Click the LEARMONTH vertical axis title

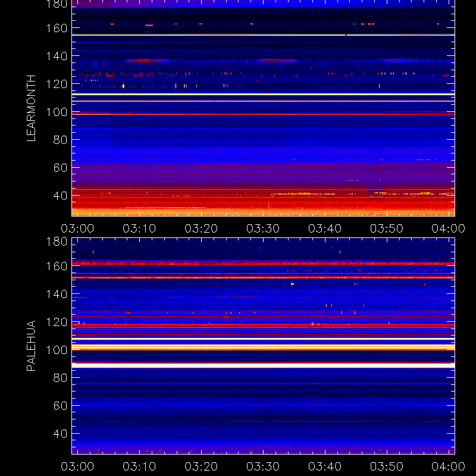coord(32,108)
